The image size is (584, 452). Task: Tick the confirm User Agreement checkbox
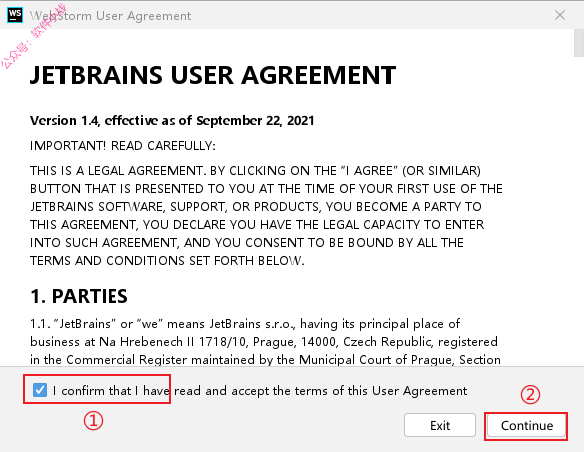coord(40,390)
